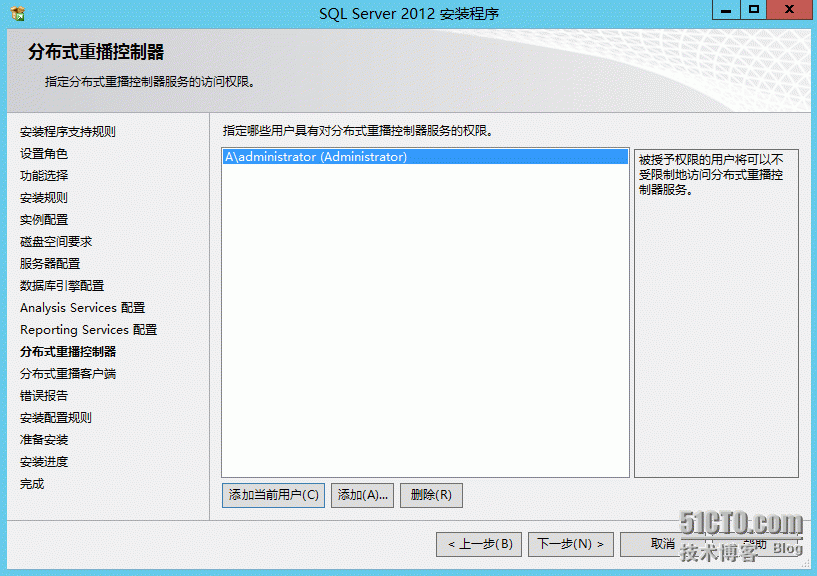Screen dimensions: 817x576
Task: Remove selected user with 删除(R)
Action: 431,495
